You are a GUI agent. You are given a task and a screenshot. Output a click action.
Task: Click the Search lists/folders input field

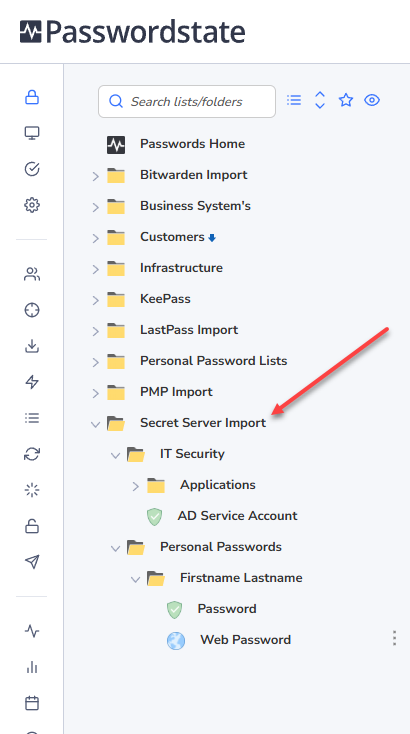(x=187, y=101)
